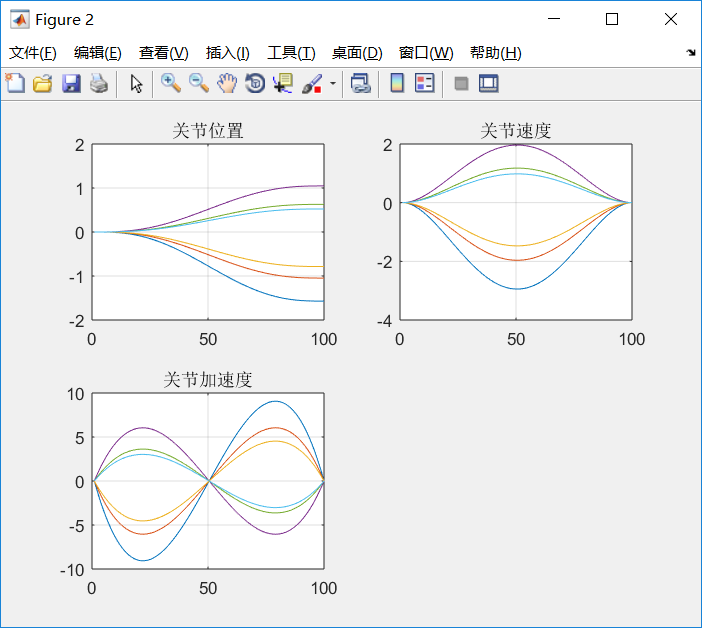Open the 查看(V) menu
Image resolution: width=702 pixels, height=628 pixels.
(x=163, y=53)
